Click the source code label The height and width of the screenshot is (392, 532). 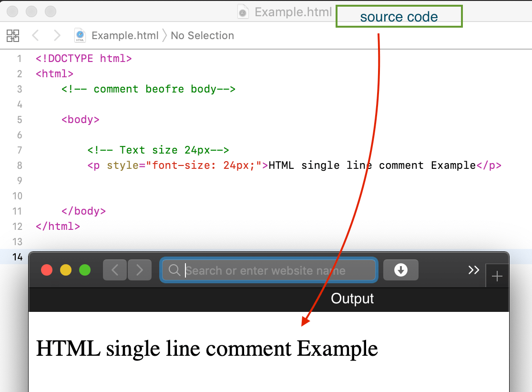point(399,16)
